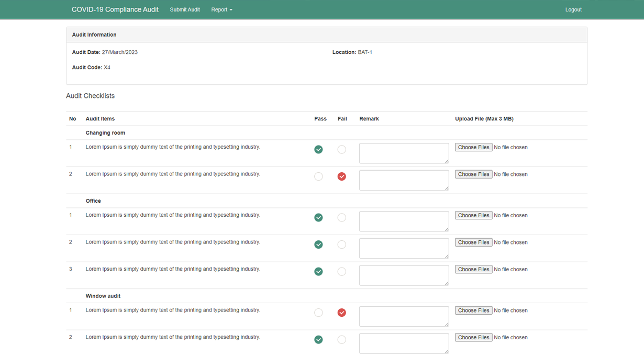Click the COVID-19 Compliance Audit brand link

(x=115, y=9)
